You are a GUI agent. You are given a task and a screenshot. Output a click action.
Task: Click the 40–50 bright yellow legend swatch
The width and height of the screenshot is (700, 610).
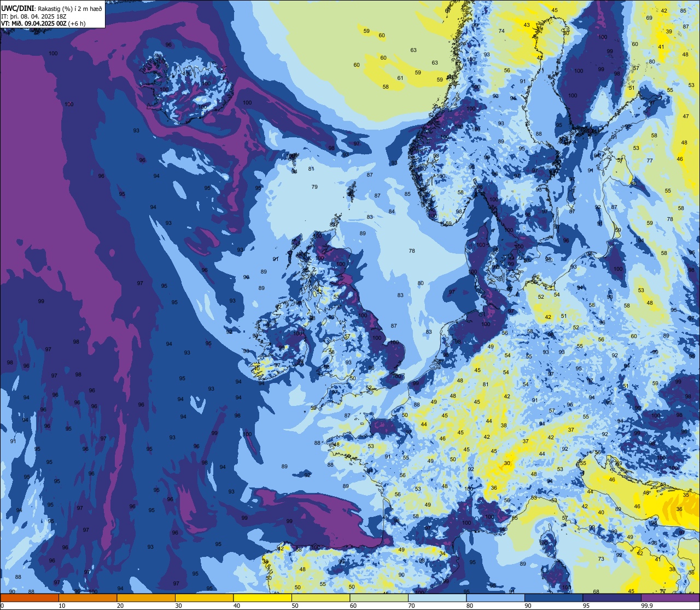pos(262,597)
